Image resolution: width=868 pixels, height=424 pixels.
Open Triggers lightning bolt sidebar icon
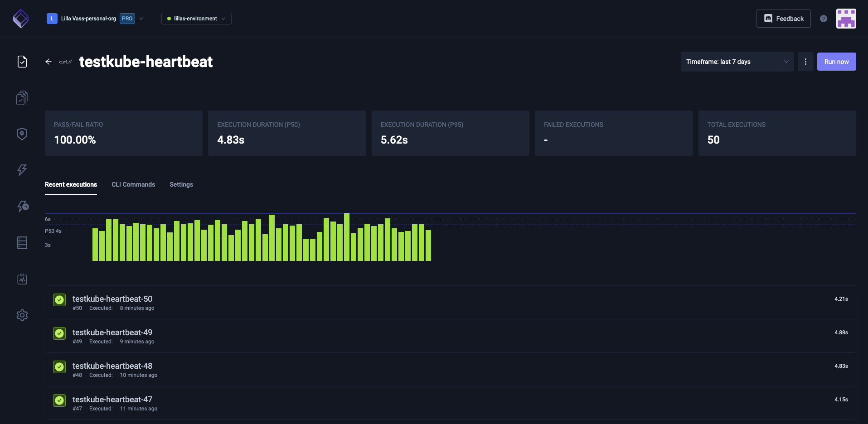click(22, 170)
